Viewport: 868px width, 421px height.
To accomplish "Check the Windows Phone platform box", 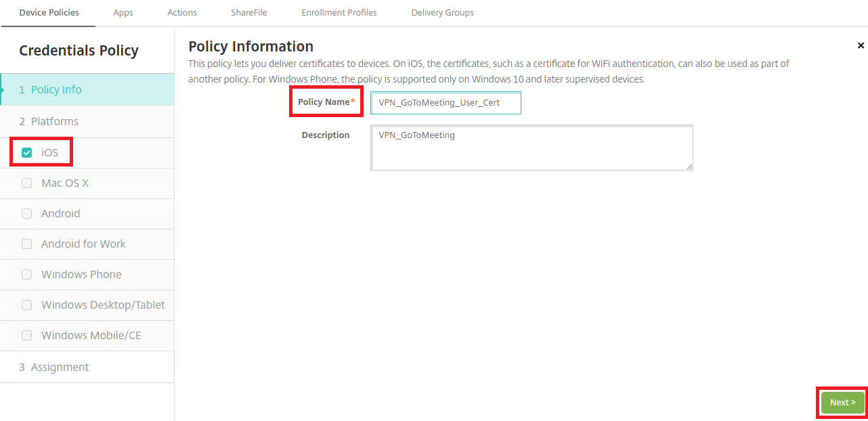I will 27,275.
